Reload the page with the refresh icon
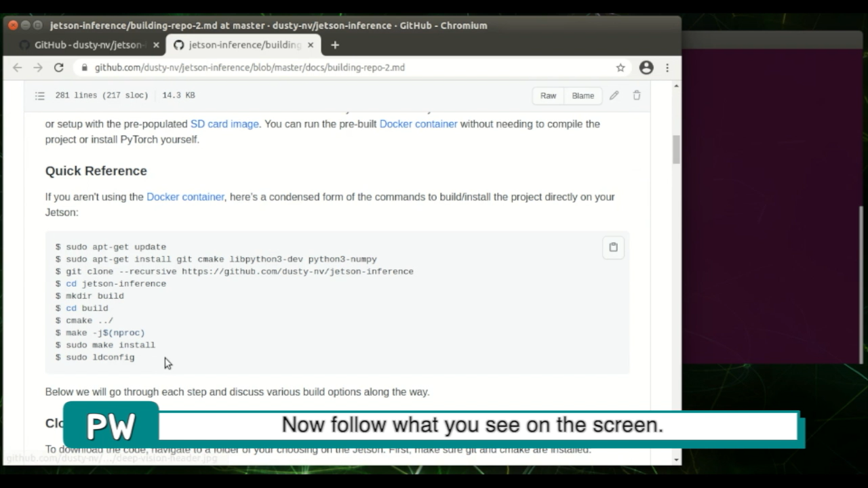This screenshot has height=488, width=868. [x=59, y=68]
